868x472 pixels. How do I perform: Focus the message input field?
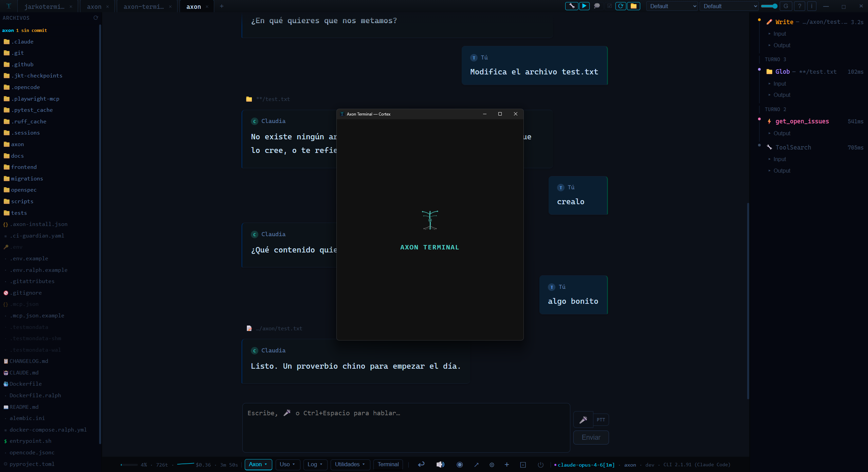(x=406, y=427)
